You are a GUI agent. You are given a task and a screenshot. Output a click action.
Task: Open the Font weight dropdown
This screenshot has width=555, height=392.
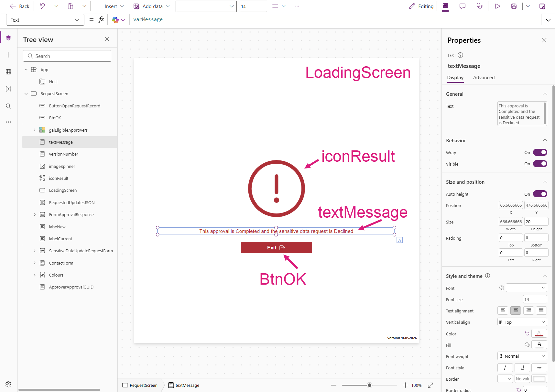522,356
